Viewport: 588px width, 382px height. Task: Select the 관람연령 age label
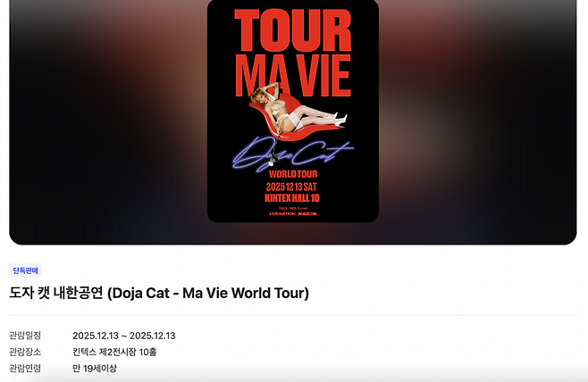pos(25,368)
